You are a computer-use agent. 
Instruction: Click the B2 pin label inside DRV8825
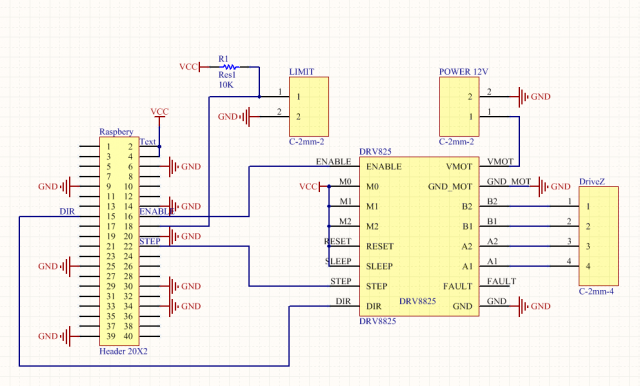(x=467, y=206)
